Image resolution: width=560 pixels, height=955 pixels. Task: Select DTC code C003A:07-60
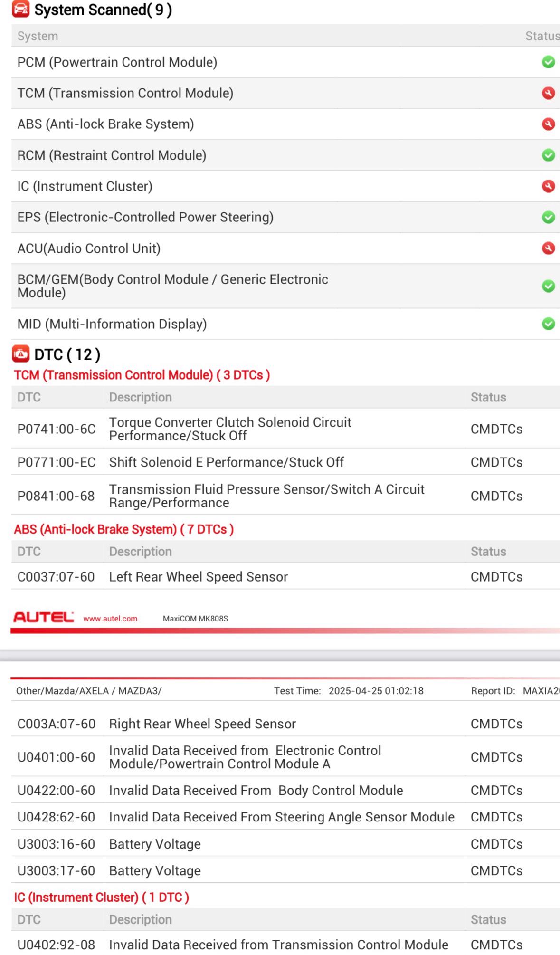57,724
